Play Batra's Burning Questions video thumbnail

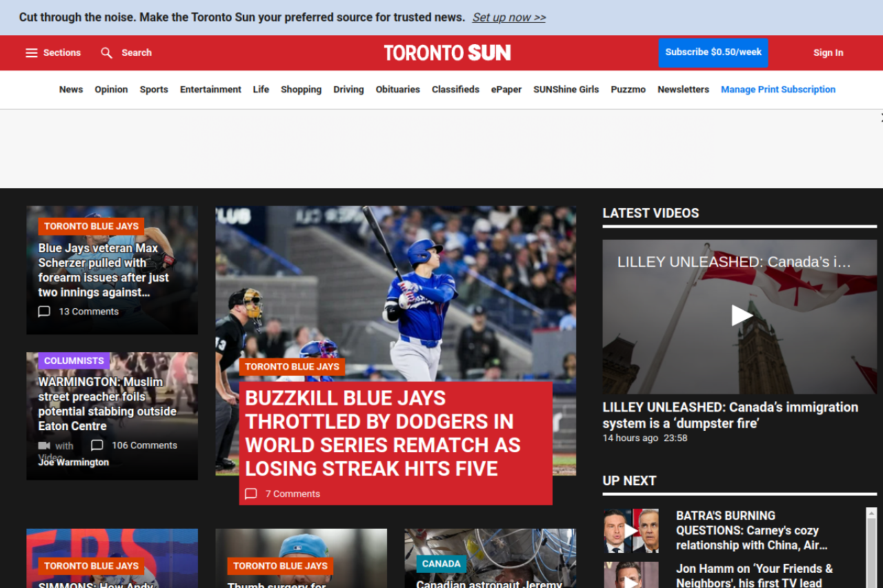(631, 531)
